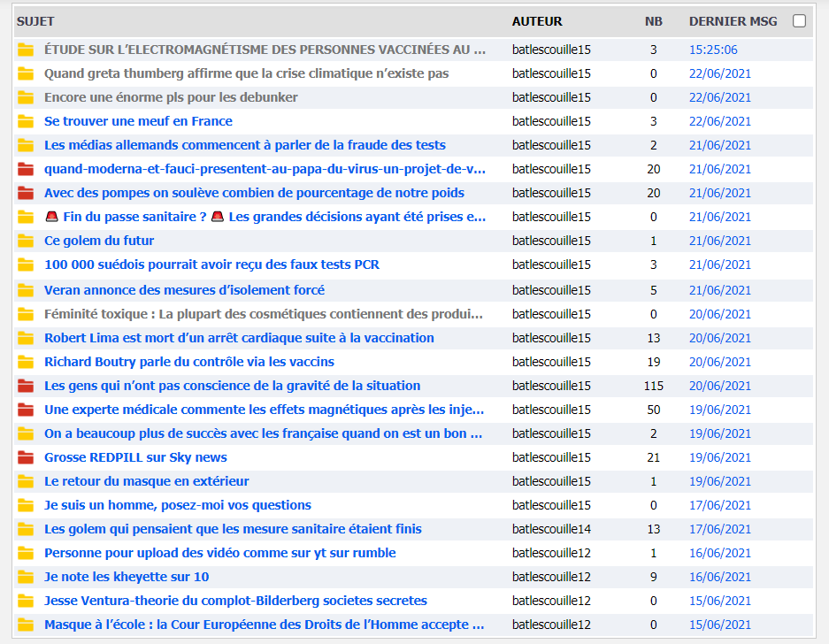The height and width of the screenshot is (644, 829).
Task: Click red folder icon for 'Une experte médicale' topic
Action: pyautogui.click(x=26, y=410)
